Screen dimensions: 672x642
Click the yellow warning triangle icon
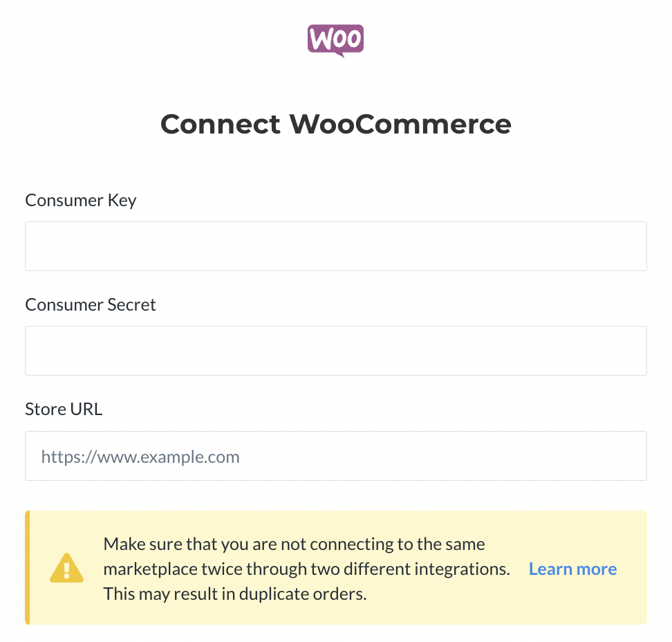click(x=67, y=568)
